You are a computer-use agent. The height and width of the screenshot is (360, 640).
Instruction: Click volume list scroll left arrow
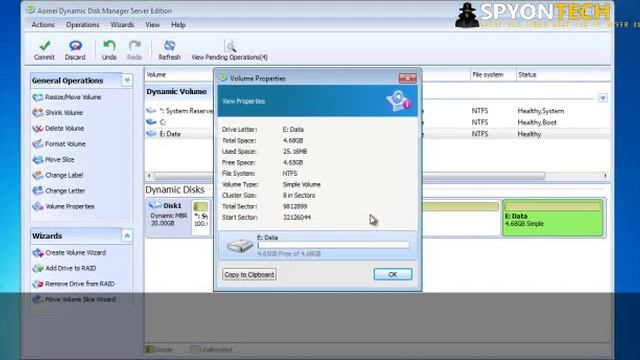tap(149, 176)
